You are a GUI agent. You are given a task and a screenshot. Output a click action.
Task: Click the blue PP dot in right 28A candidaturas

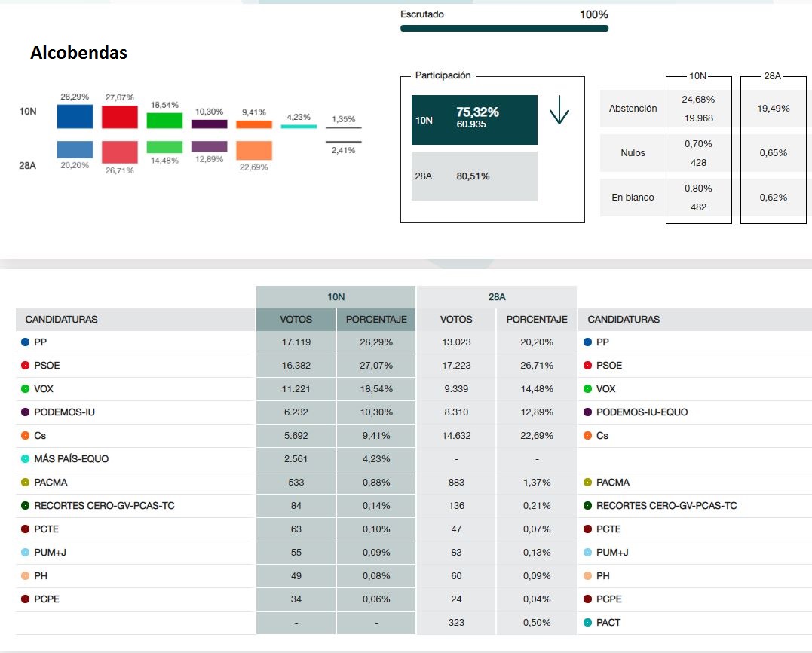click(587, 342)
